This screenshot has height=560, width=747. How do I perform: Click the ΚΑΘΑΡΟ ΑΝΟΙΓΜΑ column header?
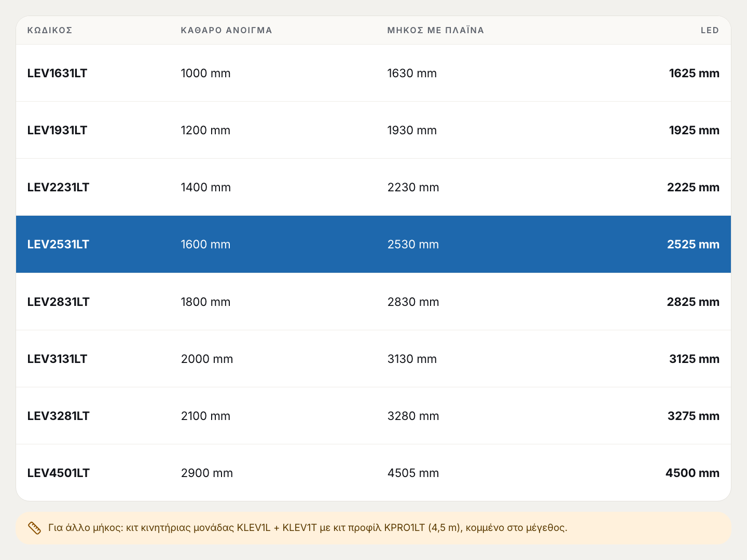click(227, 30)
